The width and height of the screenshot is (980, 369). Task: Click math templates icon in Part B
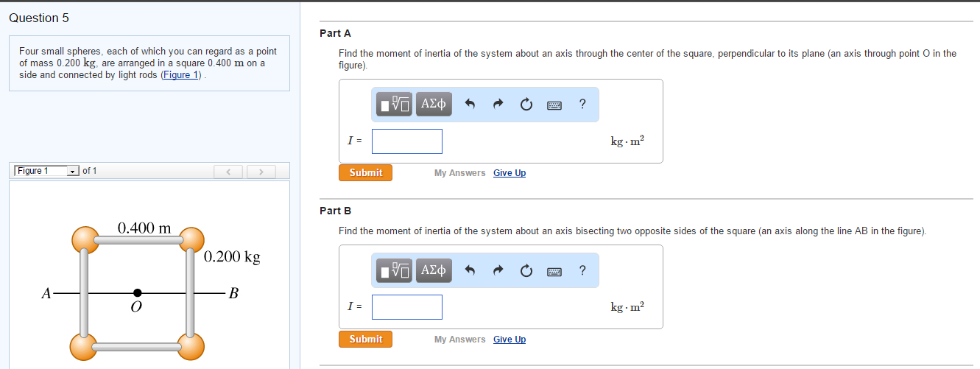395,271
